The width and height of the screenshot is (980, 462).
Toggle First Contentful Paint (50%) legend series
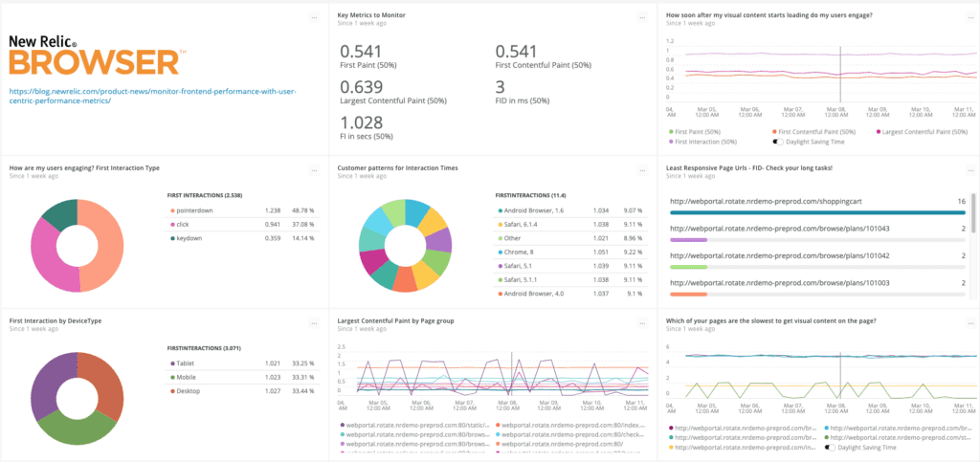click(813, 132)
